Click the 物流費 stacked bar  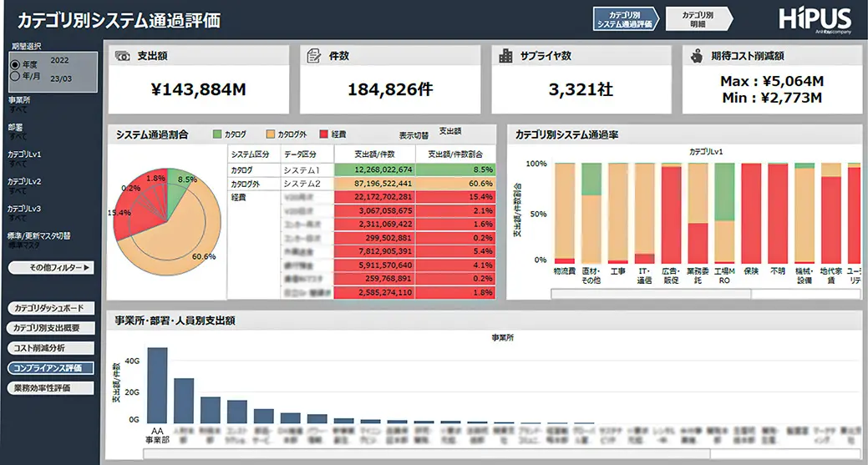pos(565,213)
